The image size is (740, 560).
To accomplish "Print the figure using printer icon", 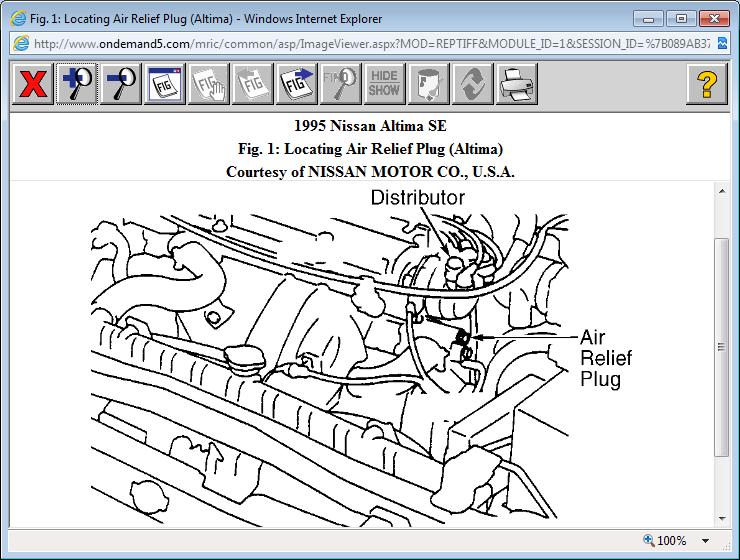I will pos(516,84).
